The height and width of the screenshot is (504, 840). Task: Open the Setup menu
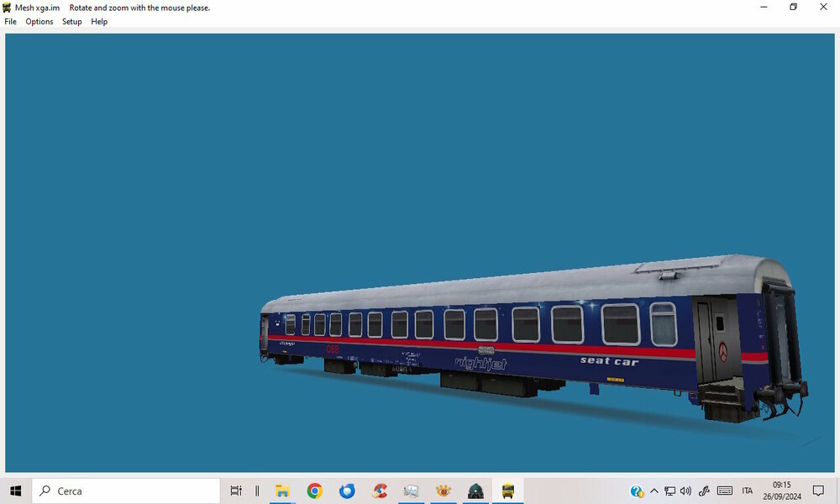tap(71, 22)
